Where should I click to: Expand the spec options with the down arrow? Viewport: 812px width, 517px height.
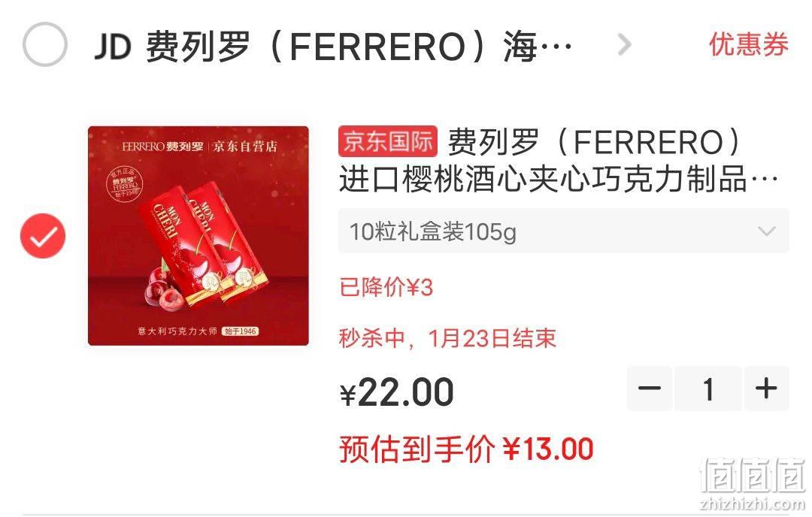[766, 231]
